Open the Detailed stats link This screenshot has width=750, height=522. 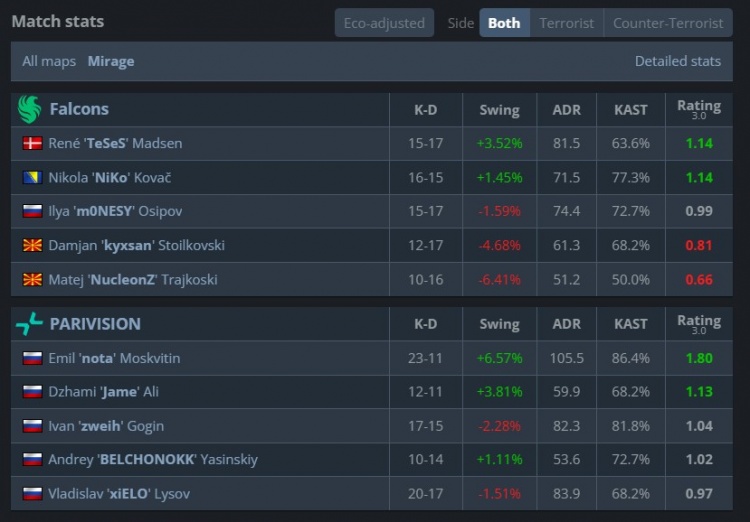677,61
